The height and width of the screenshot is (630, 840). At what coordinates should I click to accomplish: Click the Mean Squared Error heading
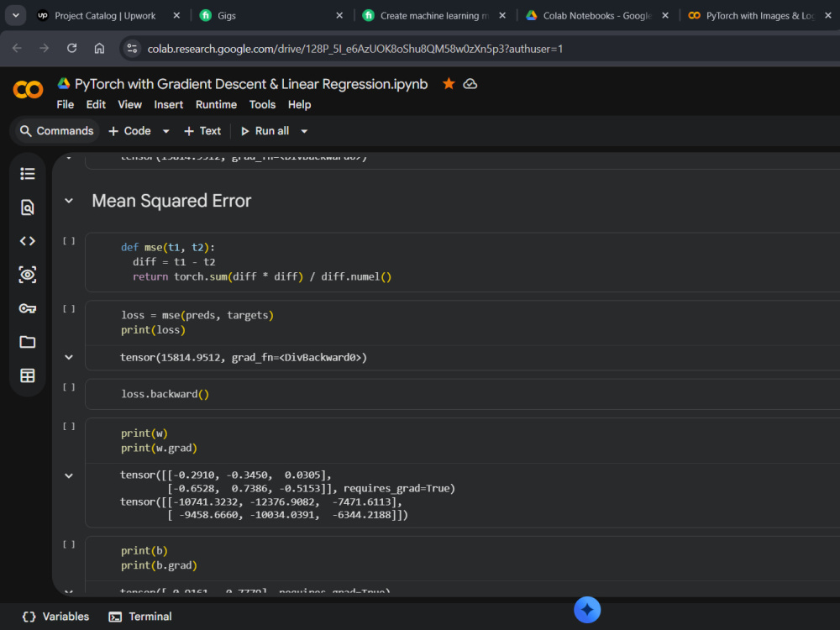click(171, 201)
